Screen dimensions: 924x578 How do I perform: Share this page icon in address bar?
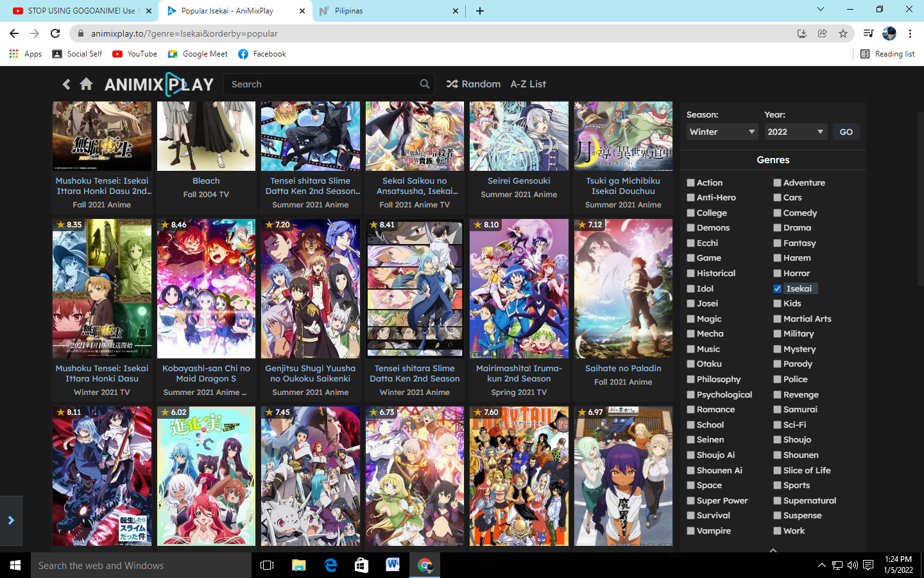click(x=823, y=33)
